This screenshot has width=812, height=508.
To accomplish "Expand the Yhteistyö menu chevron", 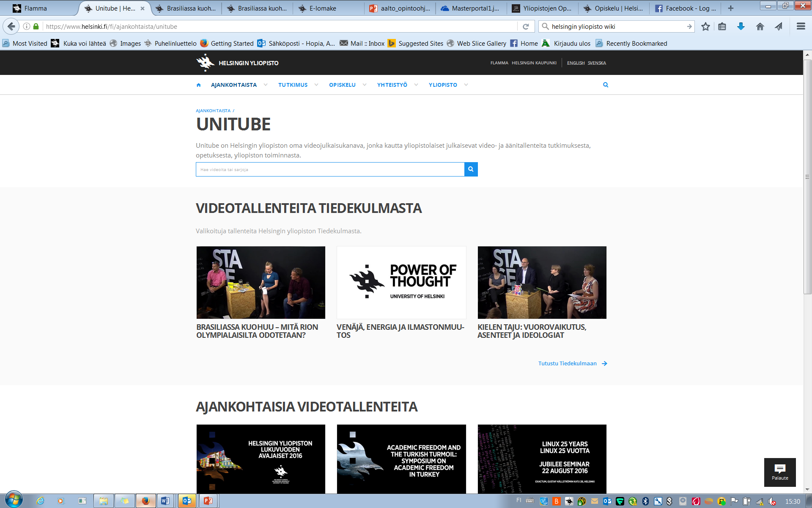I will (x=416, y=85).
